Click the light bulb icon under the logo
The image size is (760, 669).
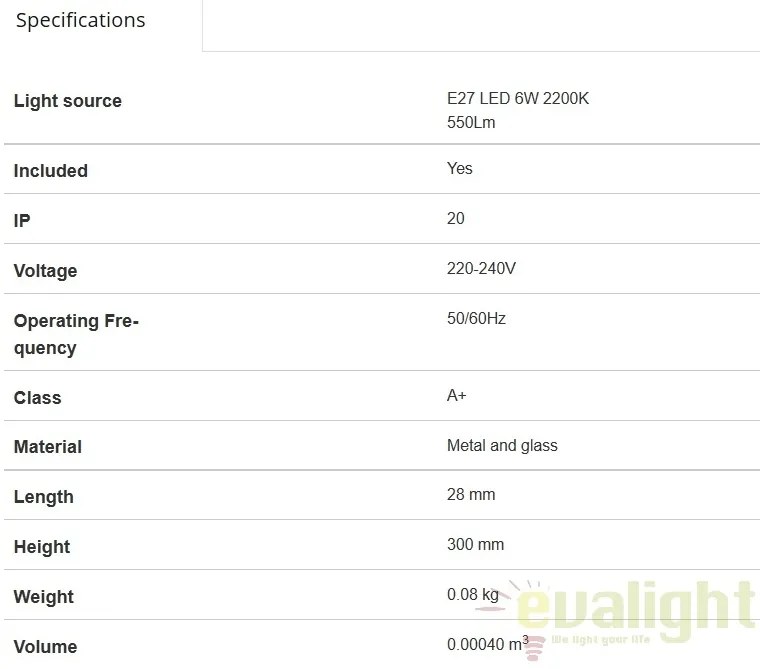pos(533,648)
